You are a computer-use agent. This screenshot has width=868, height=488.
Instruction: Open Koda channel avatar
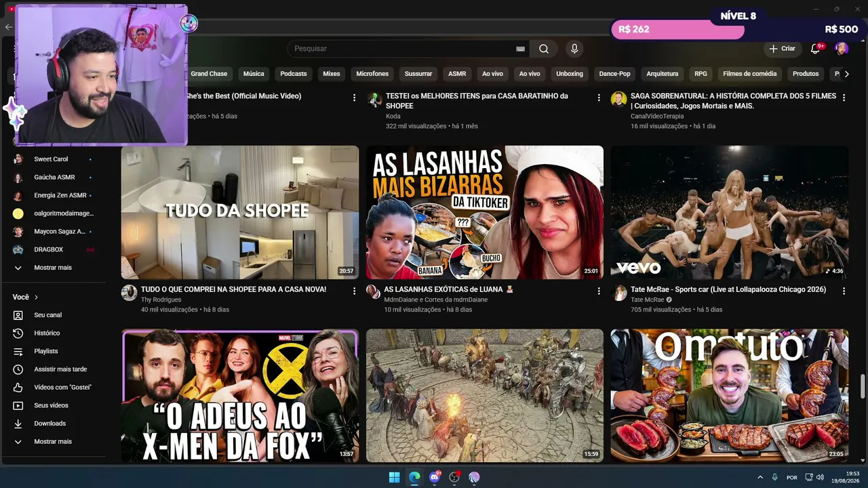(x=374, y=100)
